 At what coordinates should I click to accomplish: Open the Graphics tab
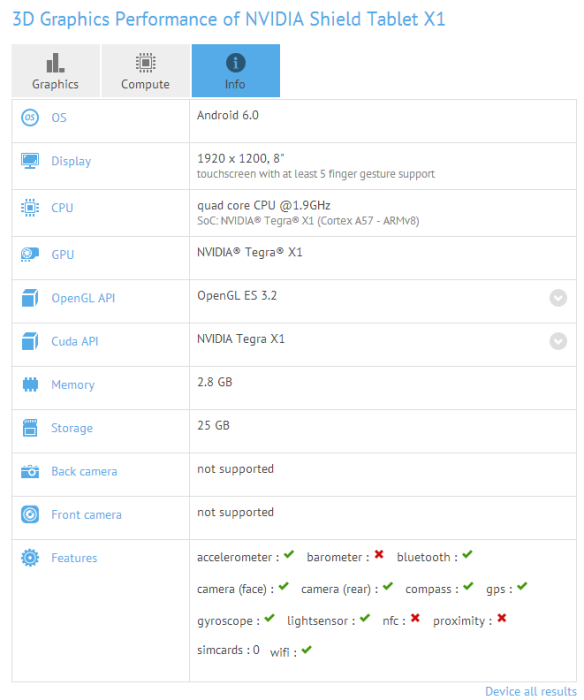pos(55,71)
